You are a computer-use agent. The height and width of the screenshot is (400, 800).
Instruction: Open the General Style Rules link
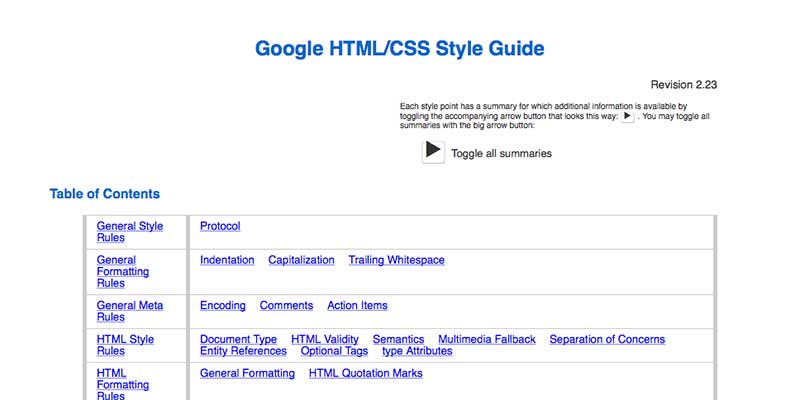coord(130,232)
